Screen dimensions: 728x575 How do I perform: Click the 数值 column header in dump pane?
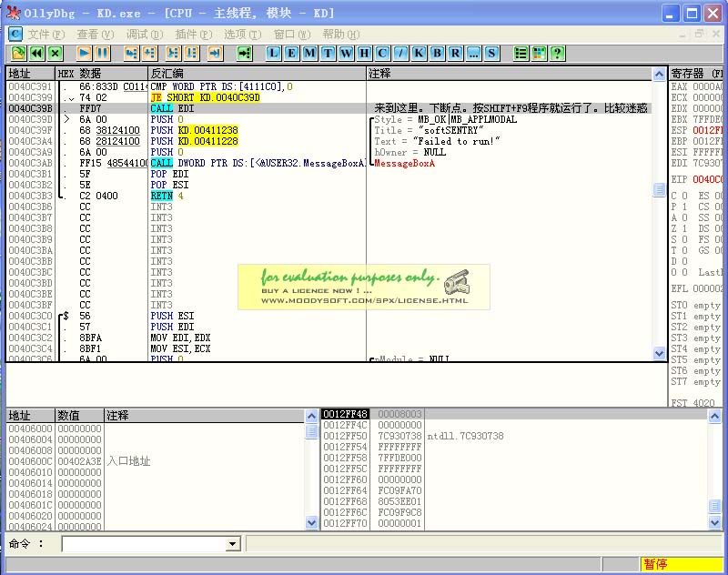79,416
